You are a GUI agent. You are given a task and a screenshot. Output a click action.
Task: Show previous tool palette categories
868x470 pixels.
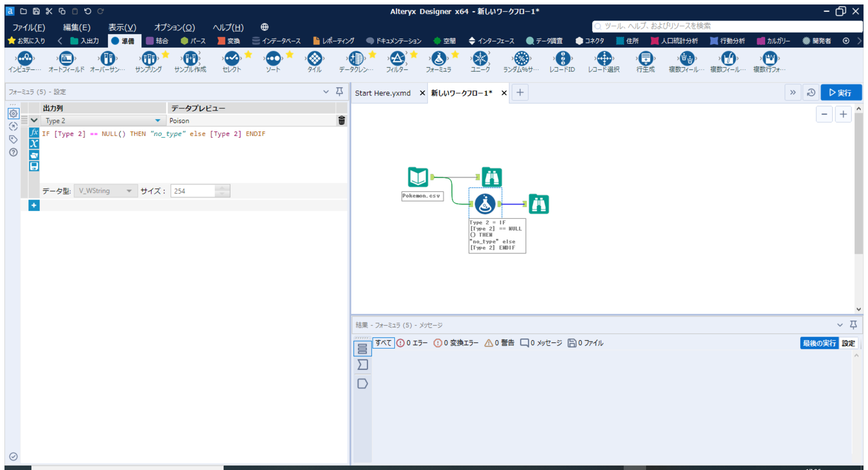coord(60,41)
